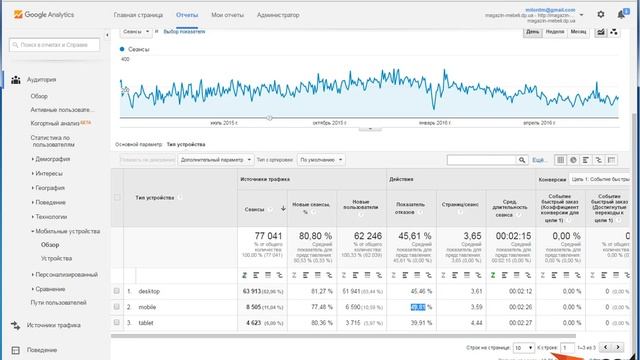Click the Ещё advanced filter link
This screenshot has width=640, height=360.
coord(539,160)
